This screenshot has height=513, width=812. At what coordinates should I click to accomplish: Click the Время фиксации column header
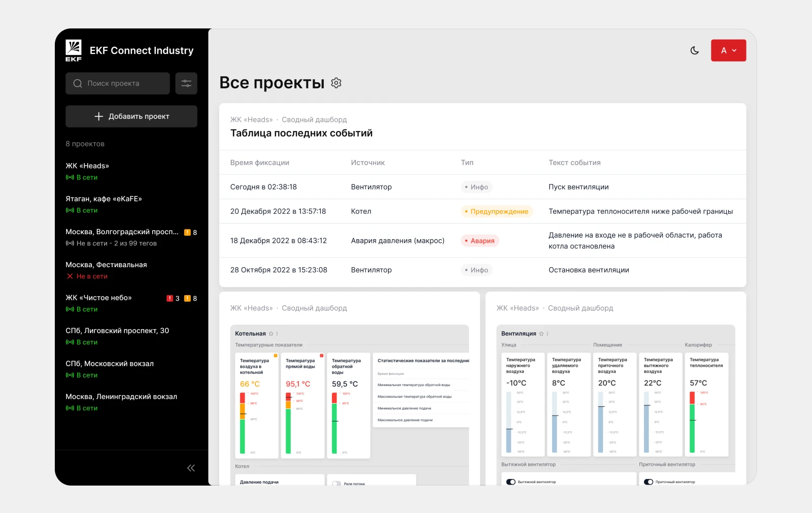tap(260, 163)
